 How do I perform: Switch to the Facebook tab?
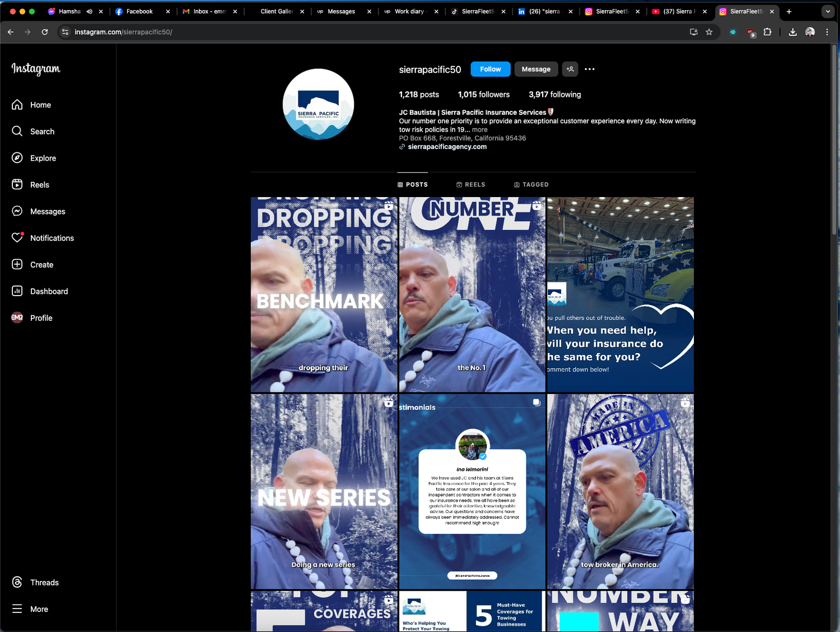[139, 11]
